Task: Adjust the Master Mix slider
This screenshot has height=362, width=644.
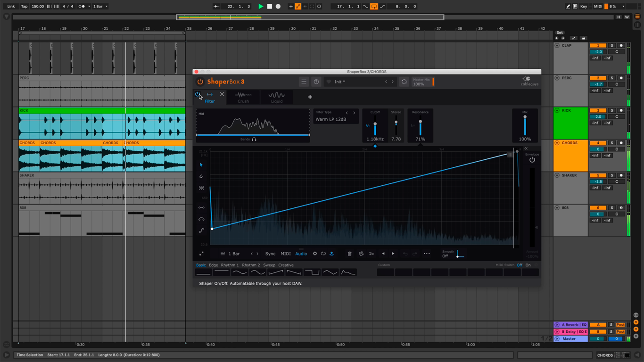Action: click(423, 82)
